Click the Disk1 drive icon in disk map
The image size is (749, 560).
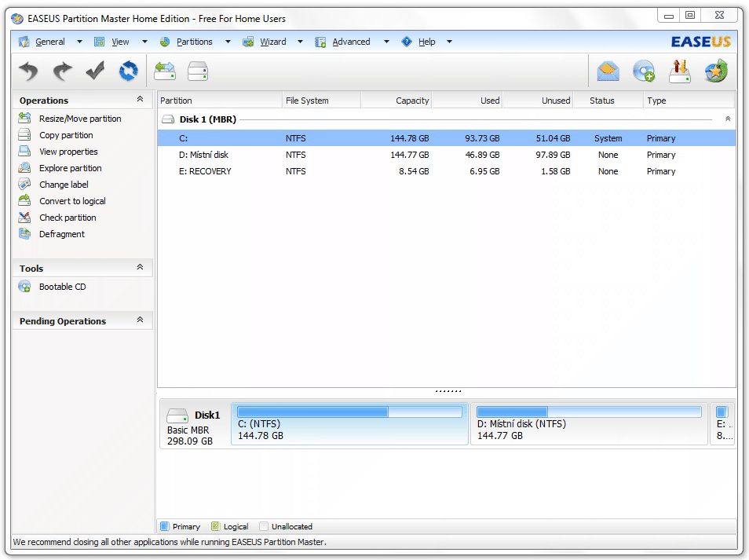click(177, 415)
